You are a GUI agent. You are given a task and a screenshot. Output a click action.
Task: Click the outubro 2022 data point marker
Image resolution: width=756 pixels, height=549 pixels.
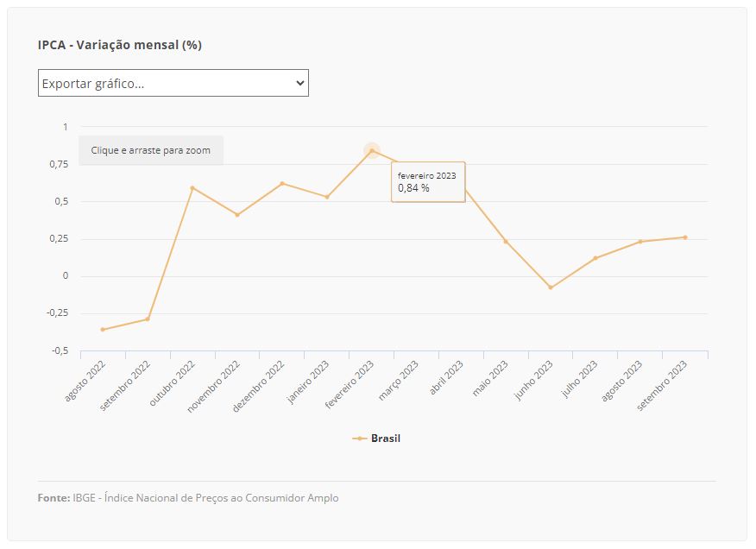click(x=192, y=188)
